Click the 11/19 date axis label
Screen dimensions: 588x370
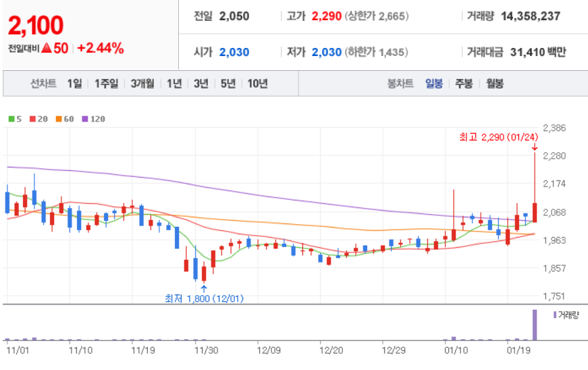[x=143, y=350]
